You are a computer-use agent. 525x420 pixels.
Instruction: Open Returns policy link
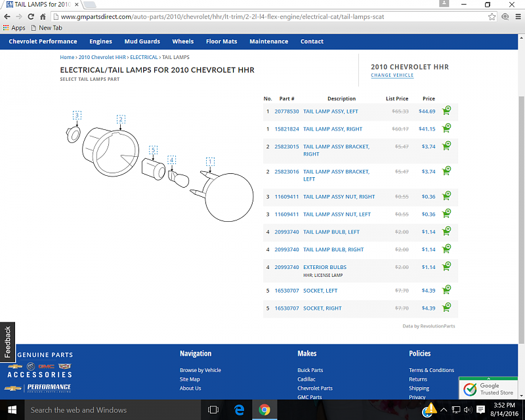(x=418, y=379)
